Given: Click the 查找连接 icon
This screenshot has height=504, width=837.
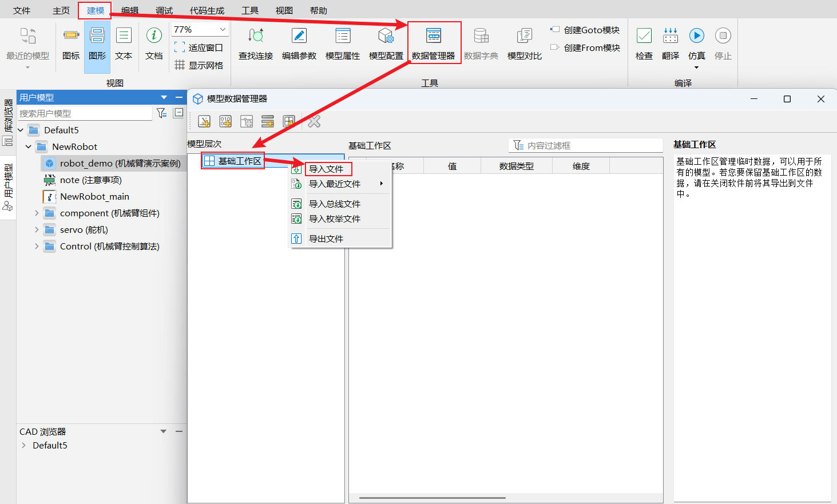Looking at the screenshot, I should coord(255,43).
